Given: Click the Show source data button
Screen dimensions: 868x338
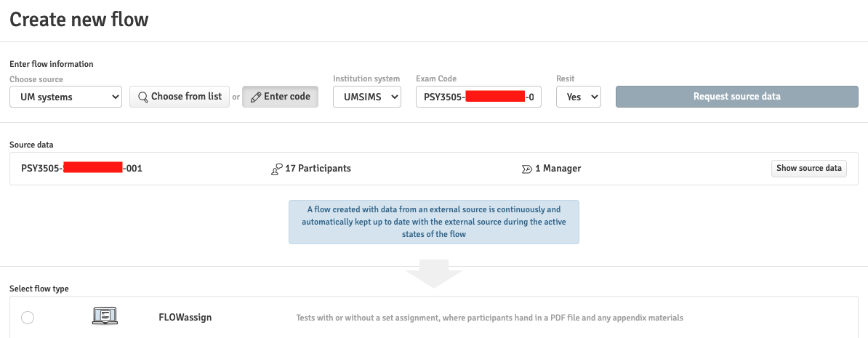Looking at the screenshot, I should coord(808,169).
